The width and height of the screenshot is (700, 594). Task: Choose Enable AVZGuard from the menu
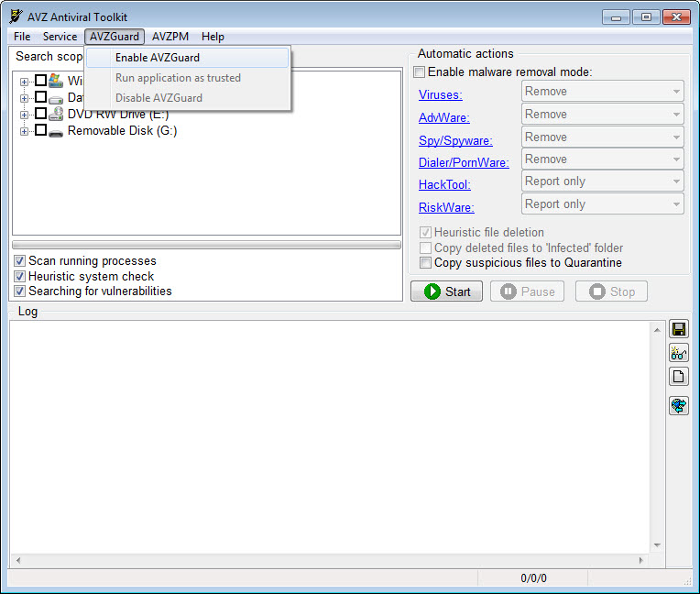pos(188,58)
